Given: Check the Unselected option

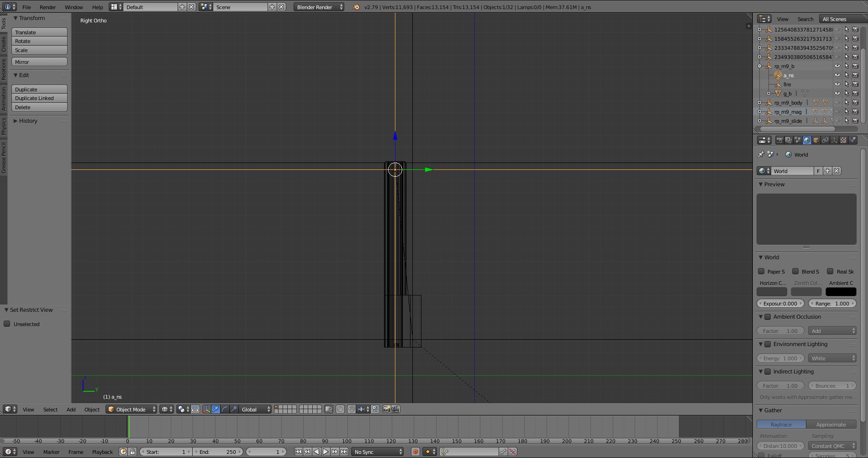Looking at the screenshot, I should 7,324.
